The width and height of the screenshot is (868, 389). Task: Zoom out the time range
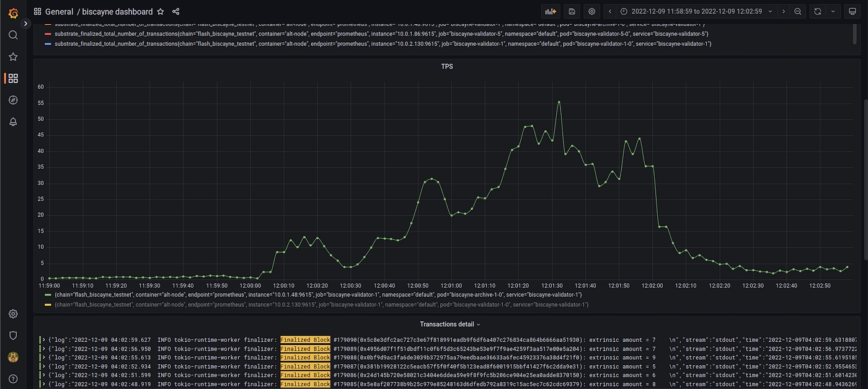[798, 11]
